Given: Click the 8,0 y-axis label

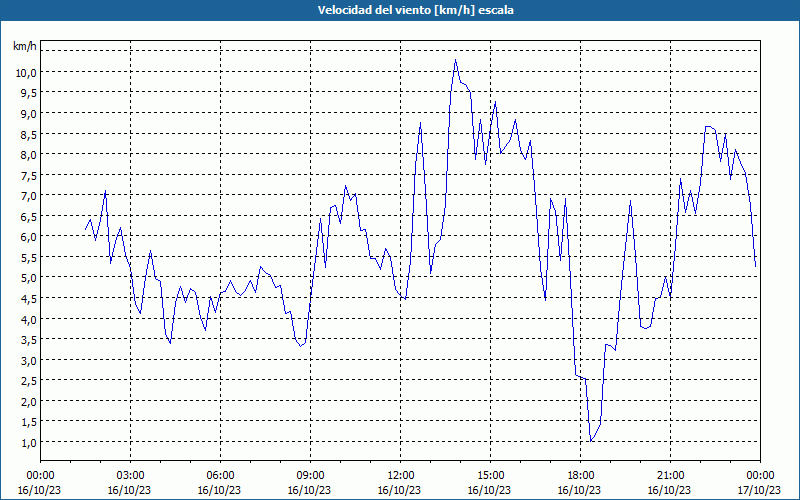Looking at the screenshot, I should point(28,155).
